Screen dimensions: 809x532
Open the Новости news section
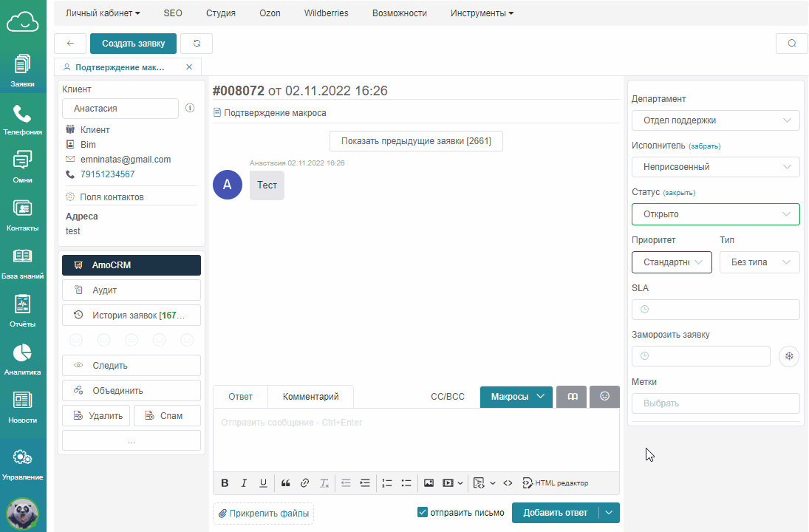point(23,407)
